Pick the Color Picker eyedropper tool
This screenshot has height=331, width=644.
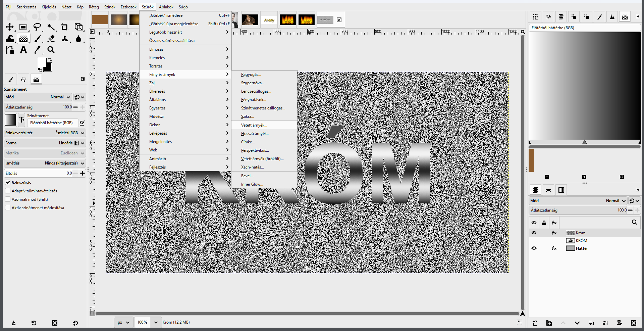click(37, 50)
